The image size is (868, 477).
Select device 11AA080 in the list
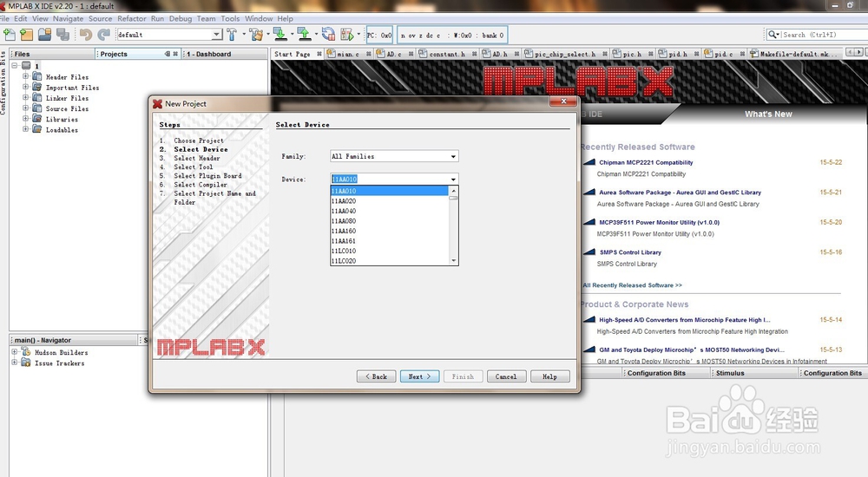pyautogui.click(x=390, y=221)
